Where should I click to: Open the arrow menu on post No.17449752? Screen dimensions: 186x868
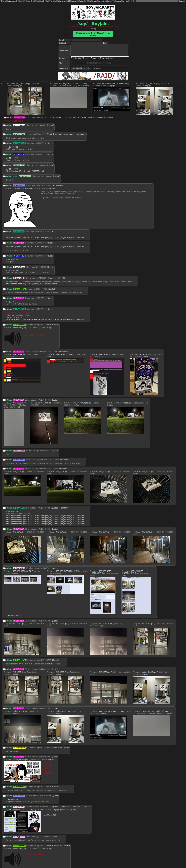tap(6, 256)
